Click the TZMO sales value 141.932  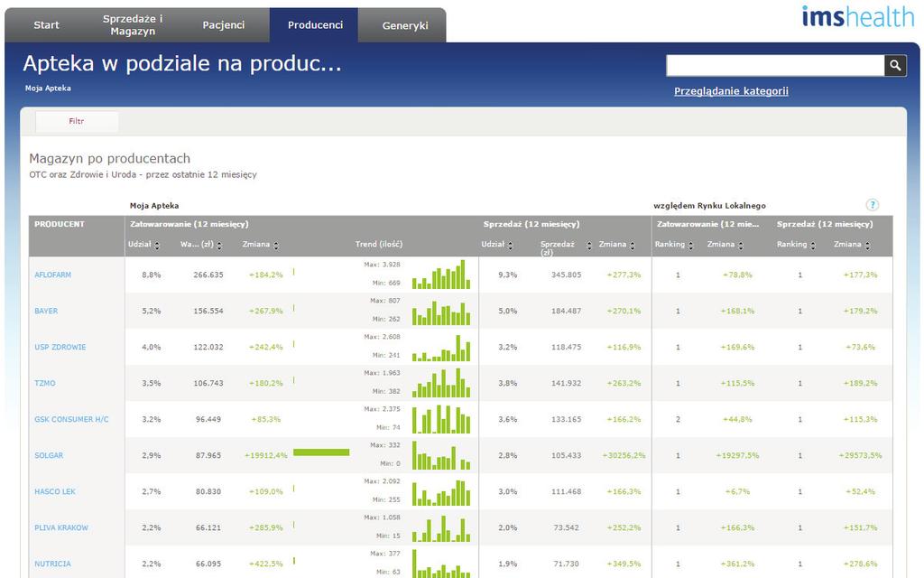[566, 383]
